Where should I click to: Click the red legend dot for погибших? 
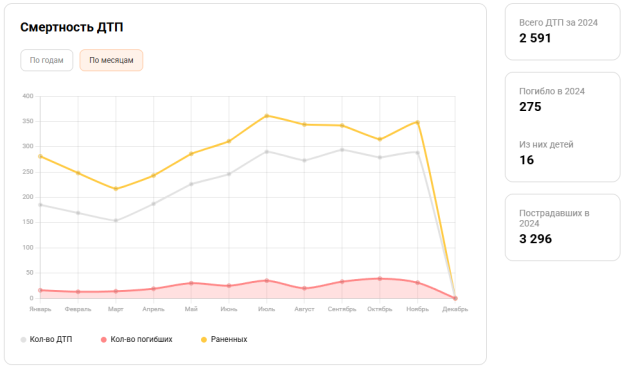pos(104,340)
